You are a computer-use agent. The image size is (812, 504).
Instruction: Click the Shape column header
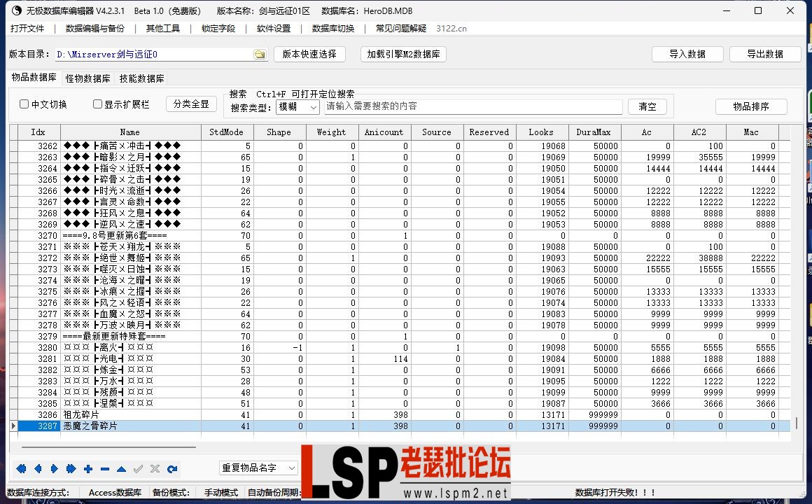[279, 132]
